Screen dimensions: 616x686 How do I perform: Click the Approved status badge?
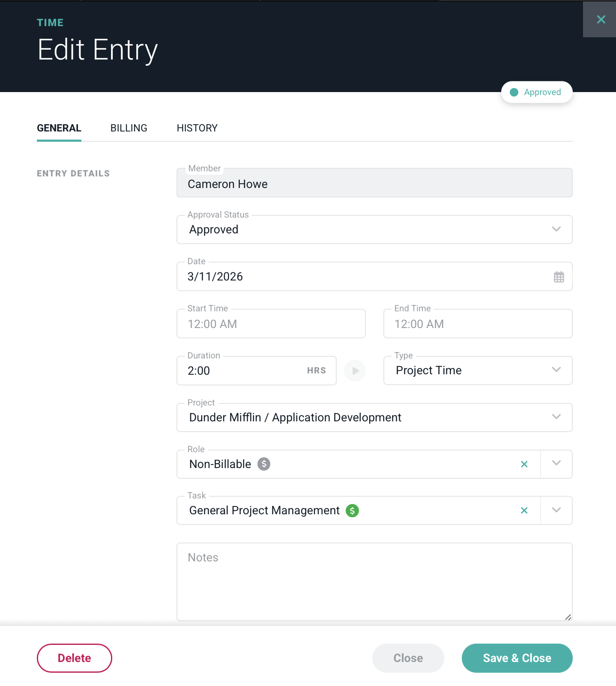point(537,92)
